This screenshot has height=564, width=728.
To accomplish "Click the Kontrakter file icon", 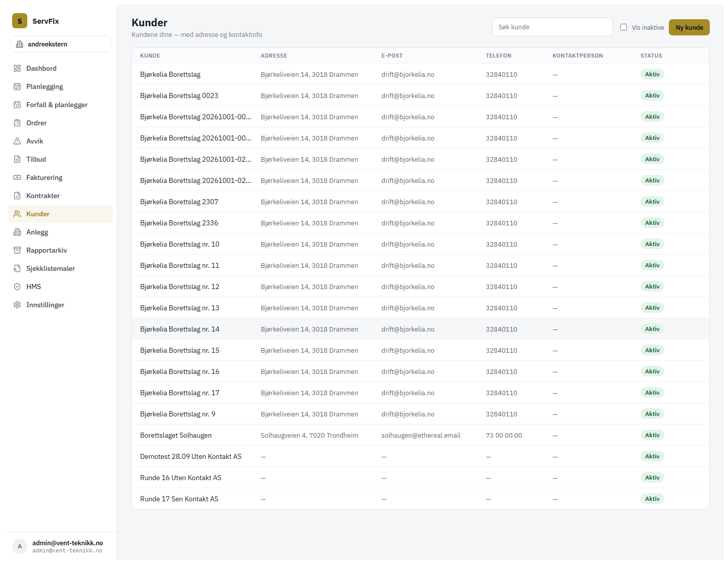I will click(17, 196).
